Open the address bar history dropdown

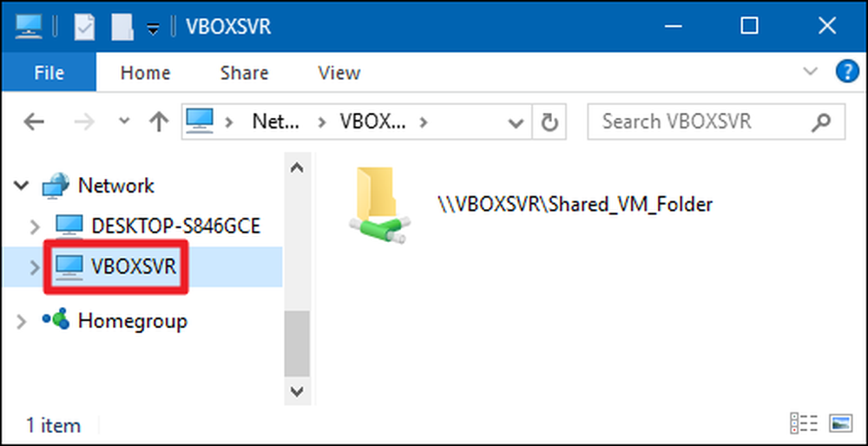point(516,122)
